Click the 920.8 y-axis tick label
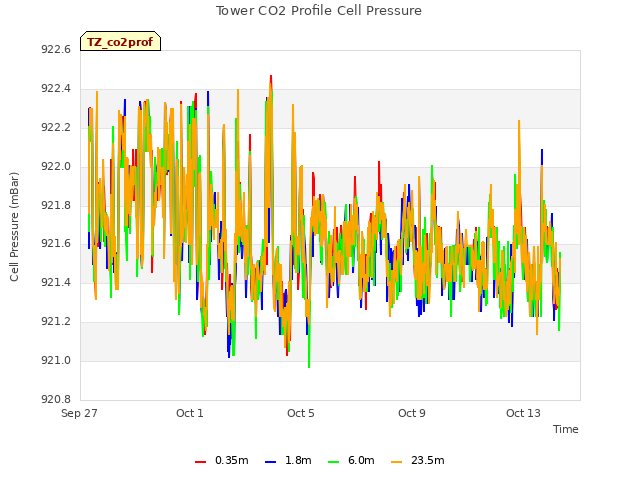The image size is (640, 480). [x=56, y=399]
